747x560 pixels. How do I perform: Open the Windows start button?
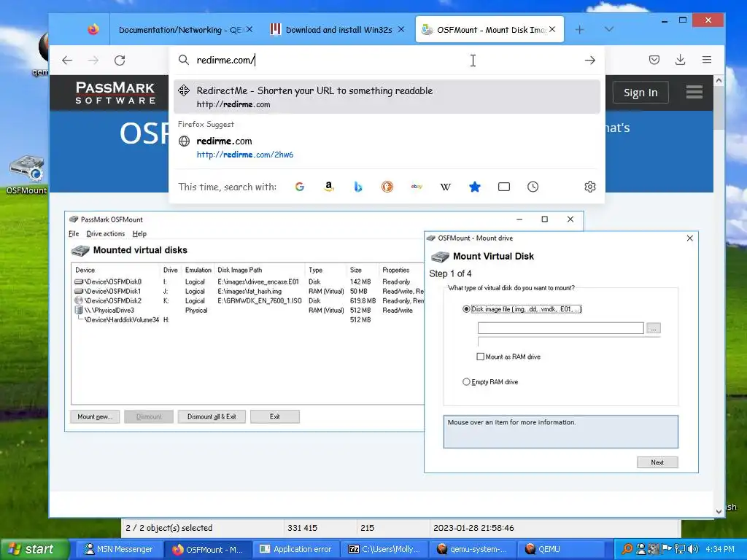click(35, 549)
